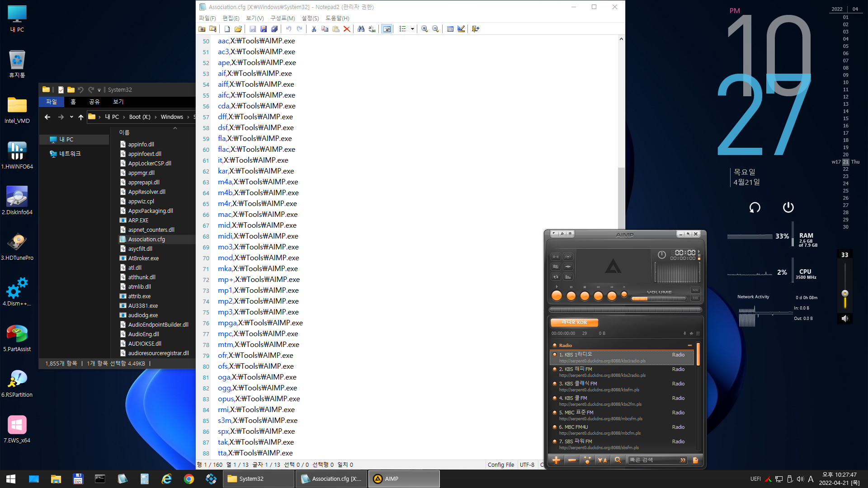Open the 편집(E) menu in Notepad2
Viewport: 868px width, 488px height.
click(x=231, y=18)
